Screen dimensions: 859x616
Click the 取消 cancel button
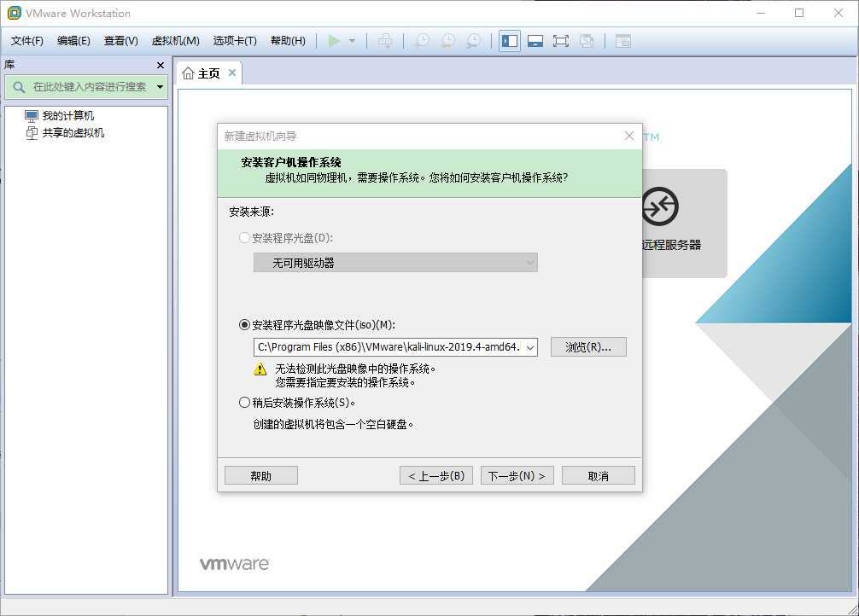[599, 476]
